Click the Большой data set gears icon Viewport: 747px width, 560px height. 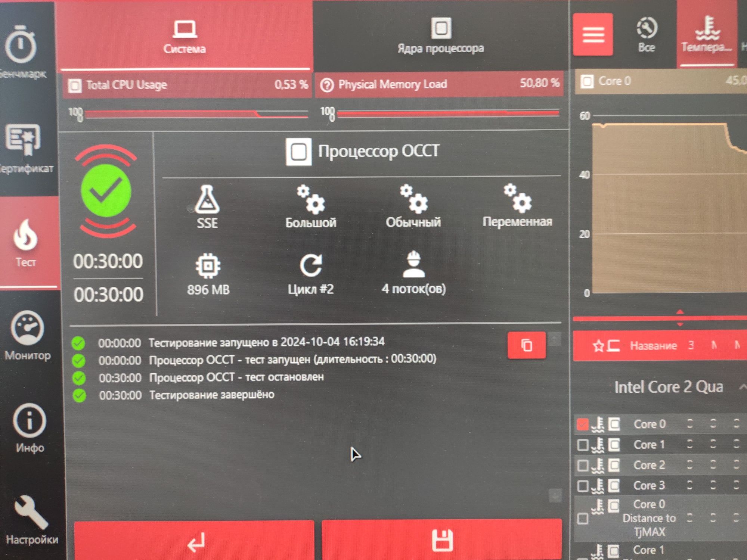311,199
